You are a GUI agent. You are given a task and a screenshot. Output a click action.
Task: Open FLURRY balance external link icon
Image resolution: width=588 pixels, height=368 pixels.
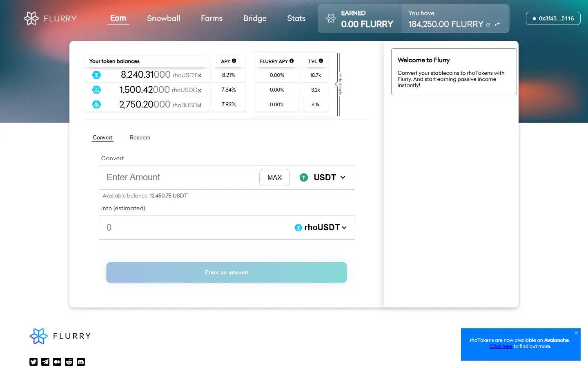coord(488,25)
